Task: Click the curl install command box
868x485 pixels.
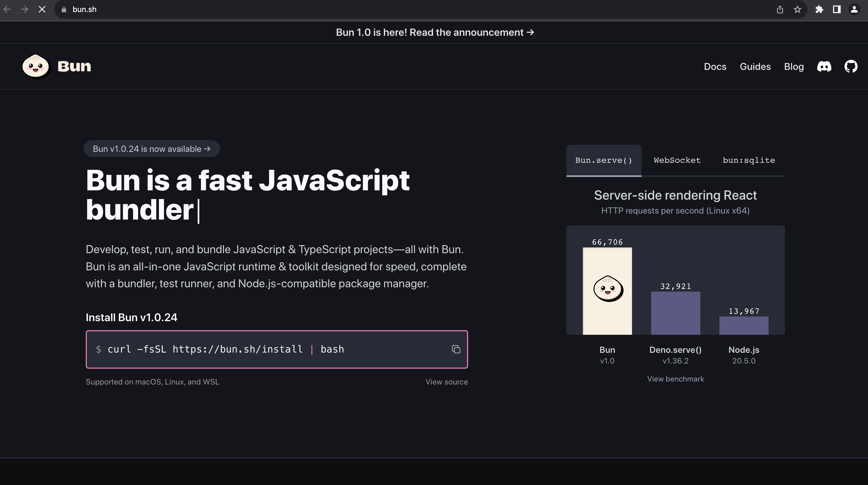Action: tap(277, 349)
